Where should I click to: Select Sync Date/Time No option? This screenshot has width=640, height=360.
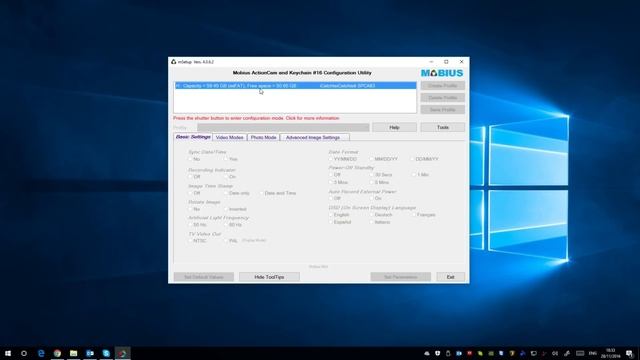(x=194, y=159)
